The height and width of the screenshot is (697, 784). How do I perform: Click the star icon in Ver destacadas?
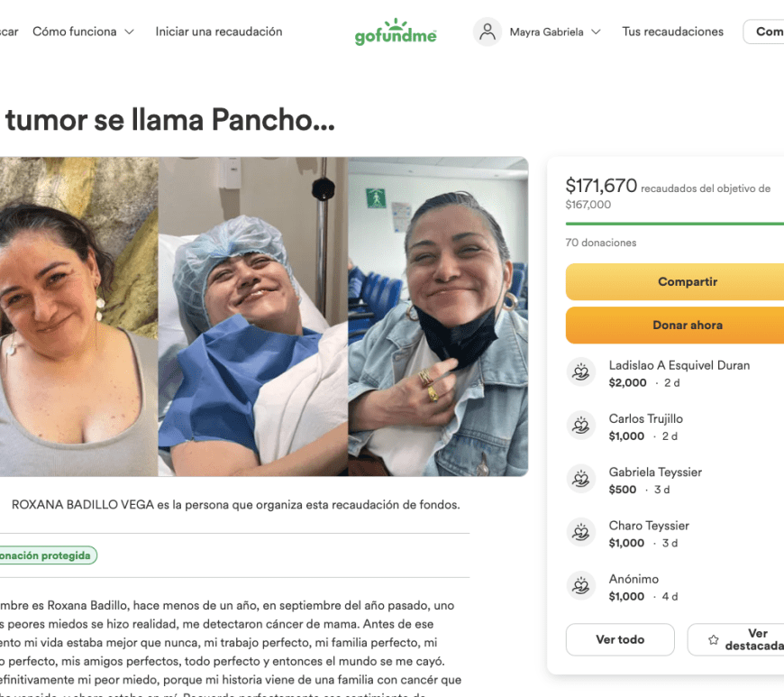(714, 640)
